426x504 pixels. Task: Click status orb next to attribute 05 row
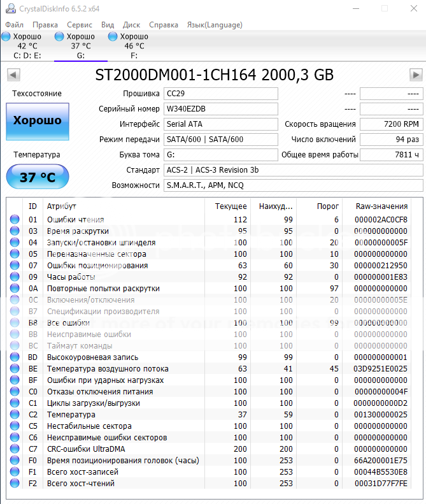click(x=15, y=254)
